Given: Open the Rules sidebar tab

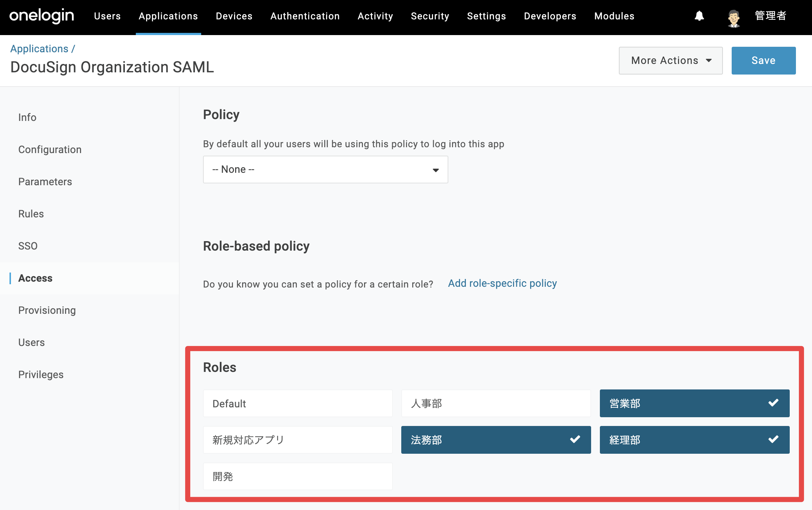Looking at the screenshot, I should [x=31, y=214].
